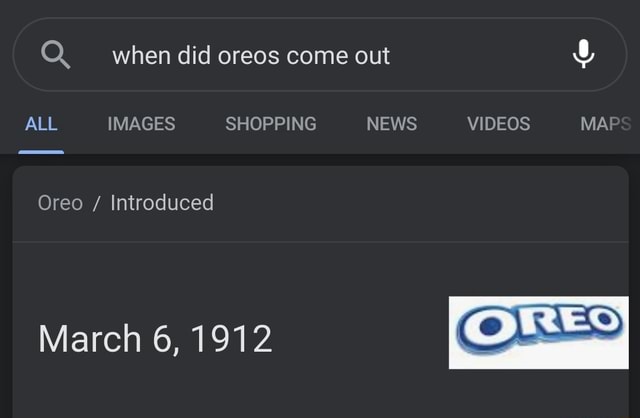Click the Introduced breadcrumb label

[x=162, y=203]
